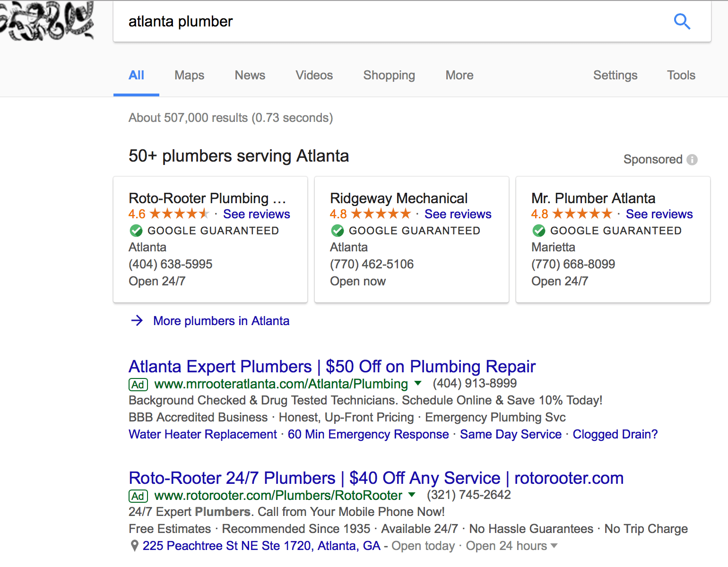
Task: Click the blue search magnifier icon
Action: click(682, 21)
